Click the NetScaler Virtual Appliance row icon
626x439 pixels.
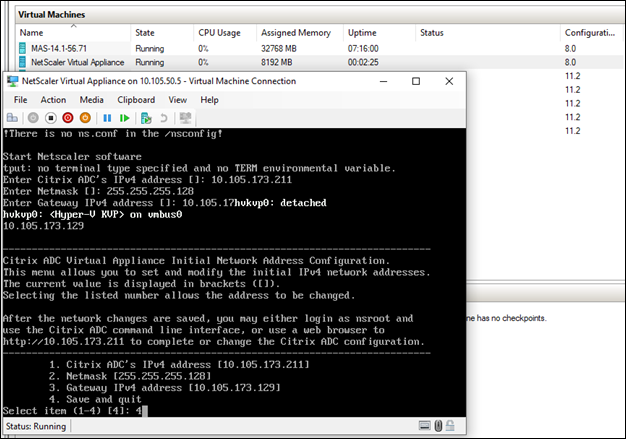[x=23, y=62]
